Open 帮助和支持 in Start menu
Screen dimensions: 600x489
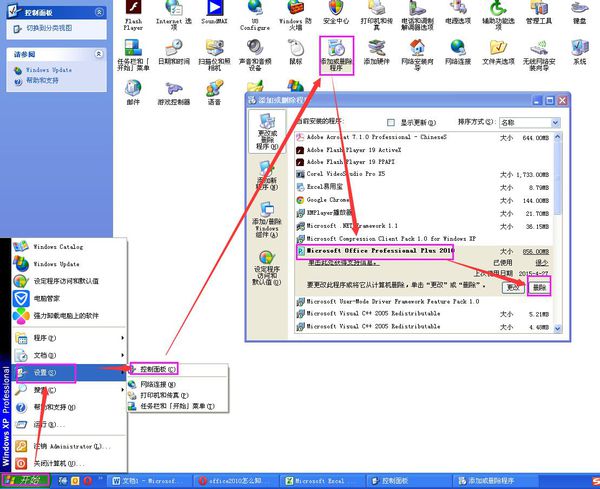pos(69,407)
